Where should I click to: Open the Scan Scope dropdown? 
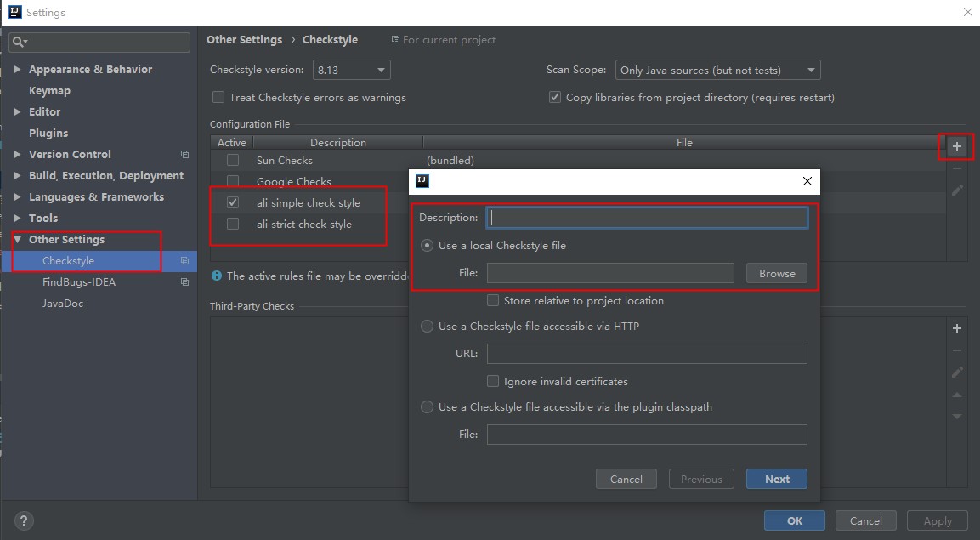click(x=717, y=71)
